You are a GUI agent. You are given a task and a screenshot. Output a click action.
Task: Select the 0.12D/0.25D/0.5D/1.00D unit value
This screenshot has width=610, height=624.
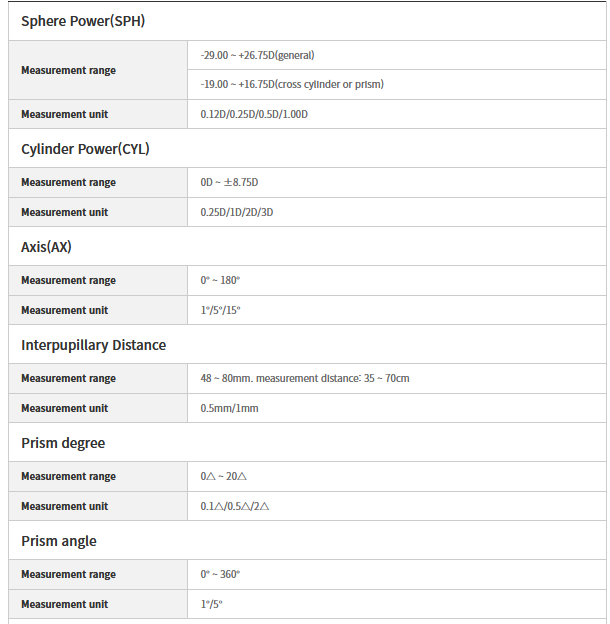click(x=254, y=114)
